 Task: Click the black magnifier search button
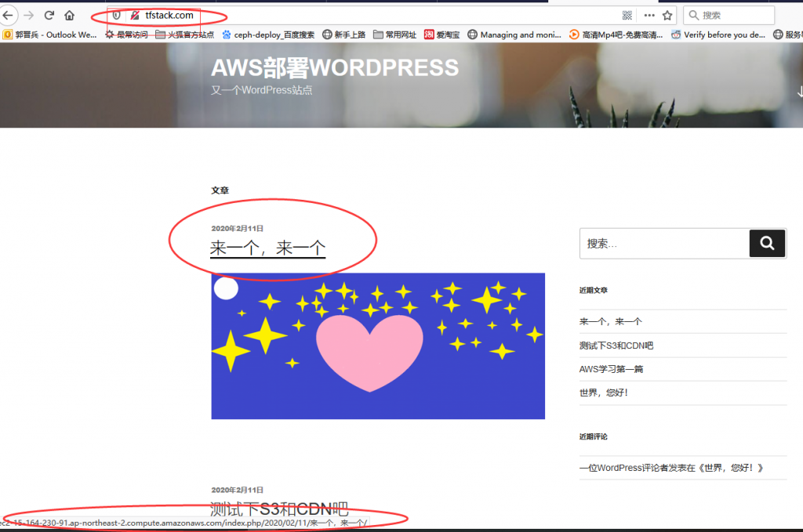(767, 244)
